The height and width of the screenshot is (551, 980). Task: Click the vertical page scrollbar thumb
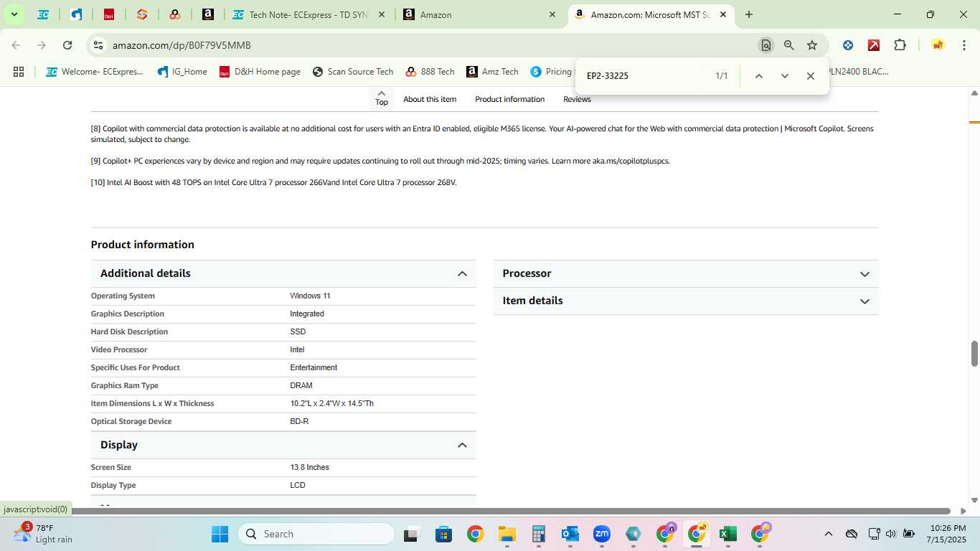[974, 353]
